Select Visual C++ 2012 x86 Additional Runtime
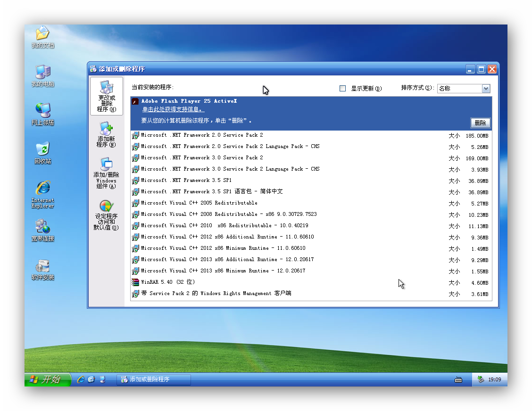 [311, 237]
